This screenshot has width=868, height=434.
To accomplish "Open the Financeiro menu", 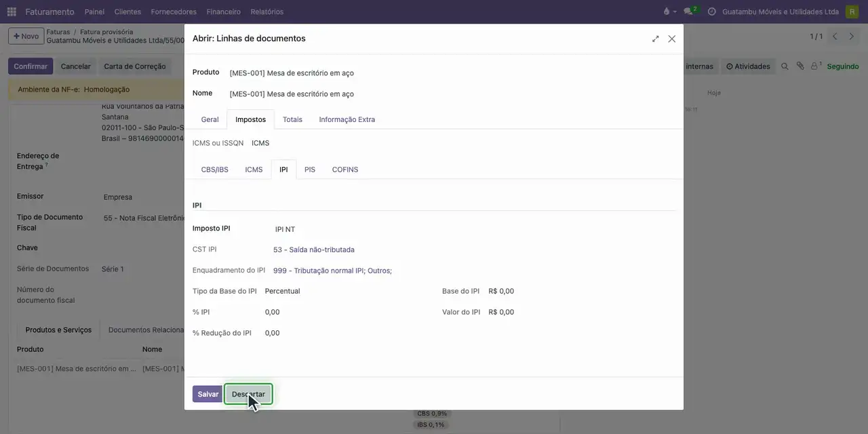I will 223,12.
